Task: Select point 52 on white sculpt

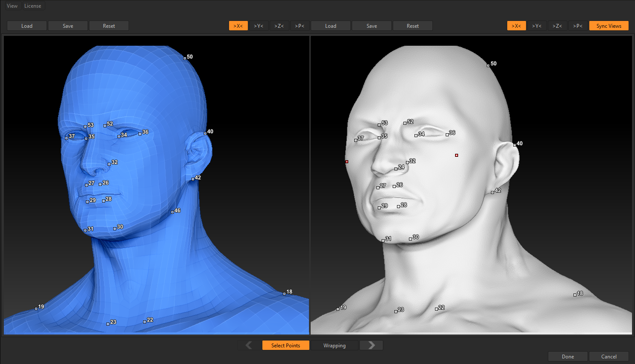Action: 405,123
